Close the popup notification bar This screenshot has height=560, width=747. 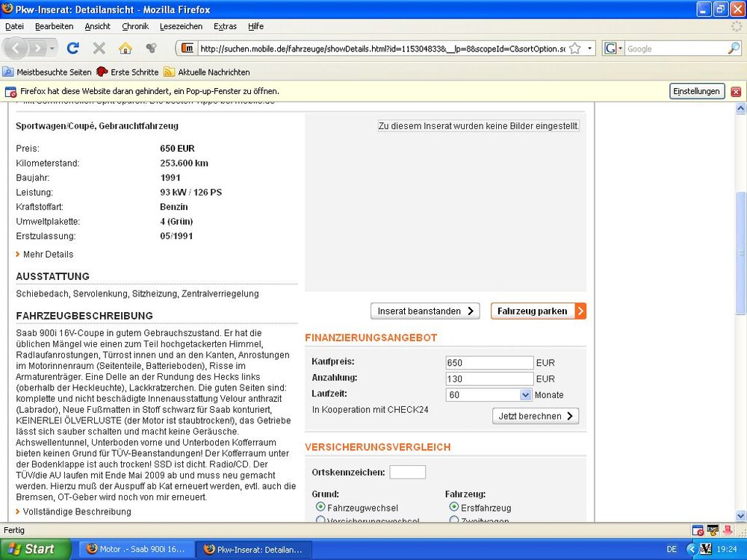click(x=736, y=91)
